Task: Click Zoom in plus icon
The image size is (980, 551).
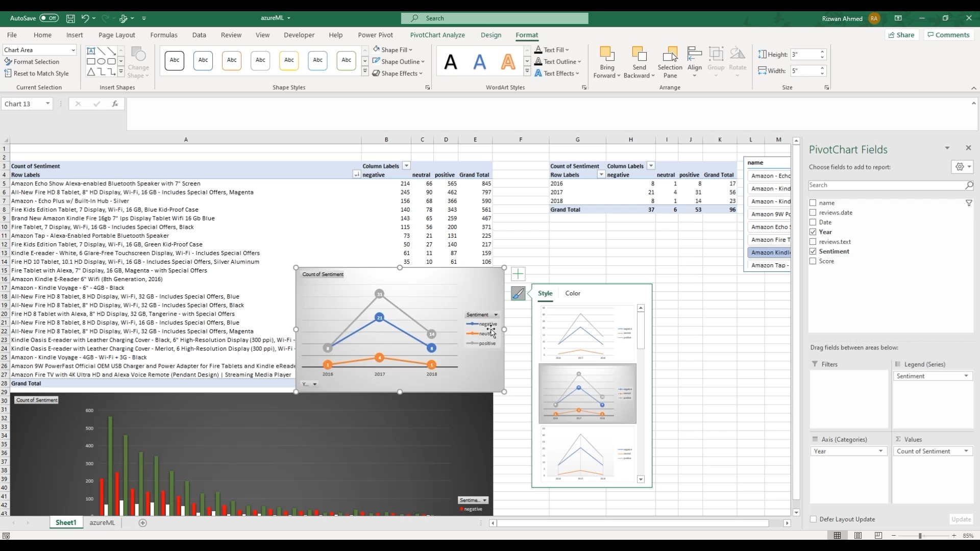Action: (954, 536)
